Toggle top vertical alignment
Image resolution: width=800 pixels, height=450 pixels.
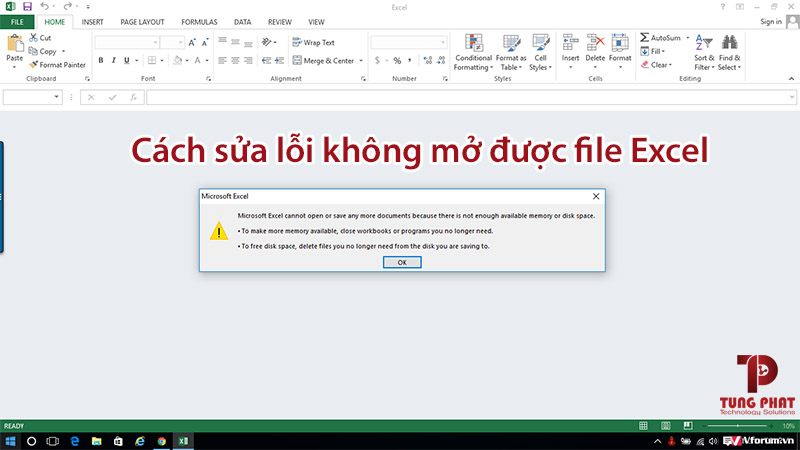[222, 42]
